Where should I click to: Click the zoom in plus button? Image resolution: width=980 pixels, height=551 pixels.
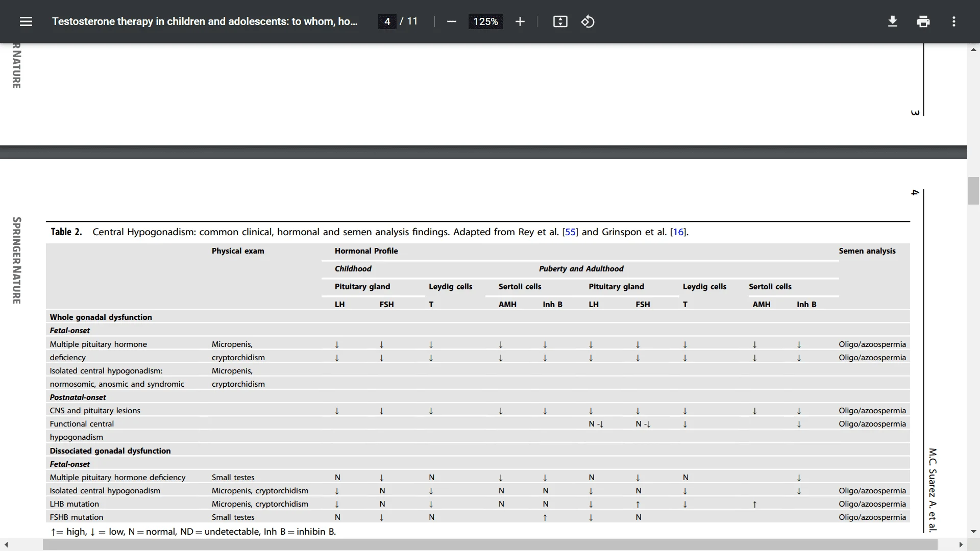tap(520, 21)
